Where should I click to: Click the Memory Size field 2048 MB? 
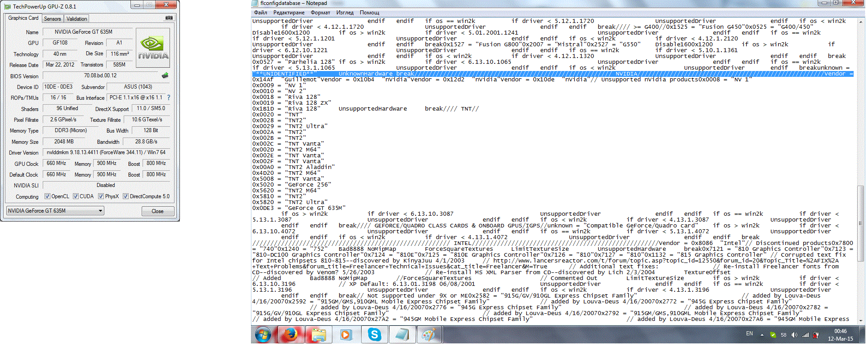pos(64,142)
